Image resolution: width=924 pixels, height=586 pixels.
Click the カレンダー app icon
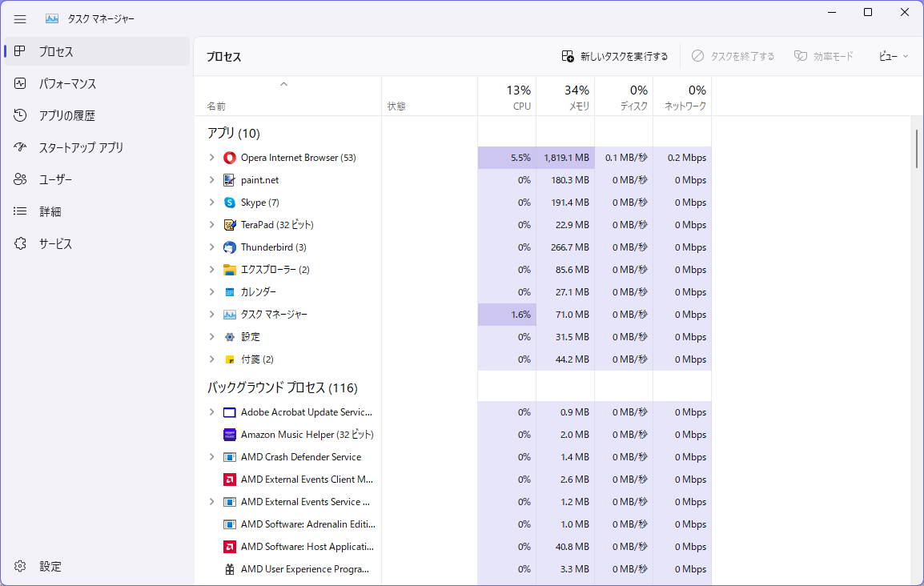(x=230, y=292)
